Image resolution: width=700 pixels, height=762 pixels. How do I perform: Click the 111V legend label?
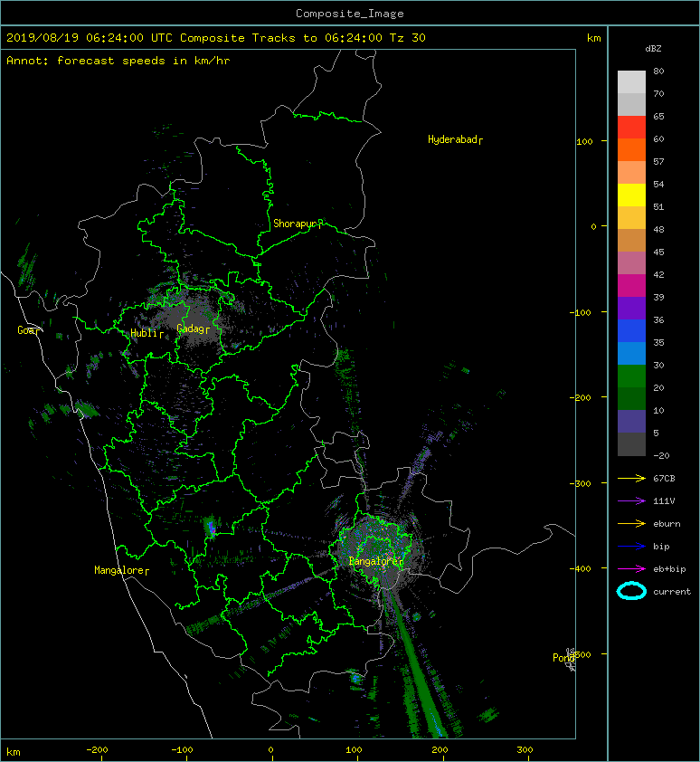(x=664, y=501)
